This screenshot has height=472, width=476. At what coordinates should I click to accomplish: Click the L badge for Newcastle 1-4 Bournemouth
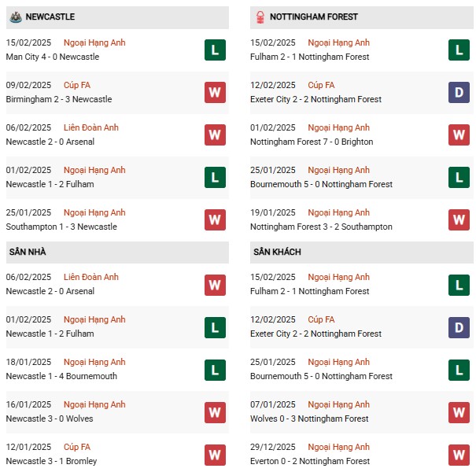point(215,370)
